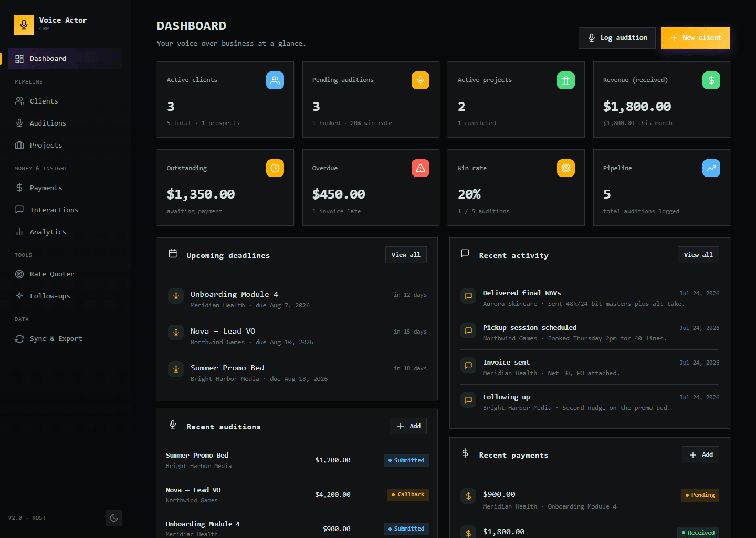Screen dimensions: 756x538
Task: Click the Upcoming deadlines calendar icon
Action: click(173, 254)
